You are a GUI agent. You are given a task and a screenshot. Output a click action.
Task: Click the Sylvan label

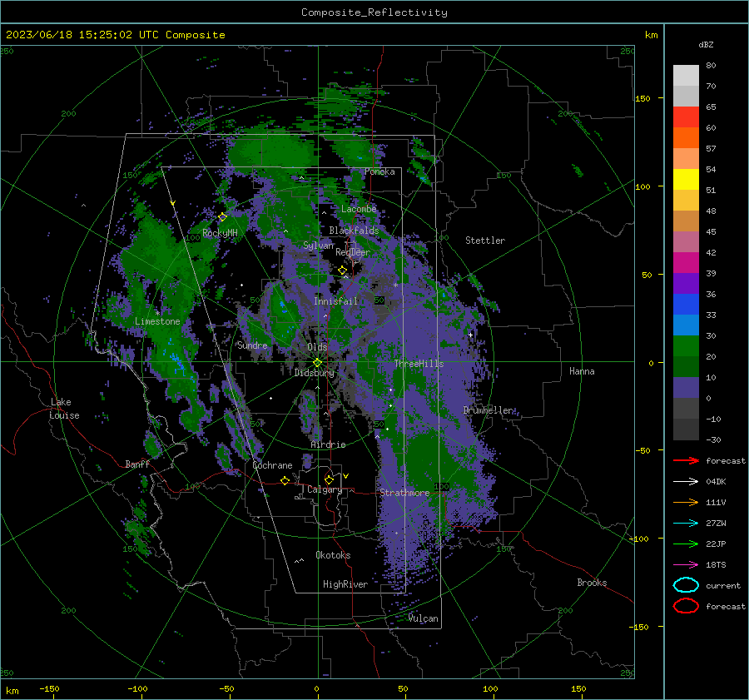[318, 246]
